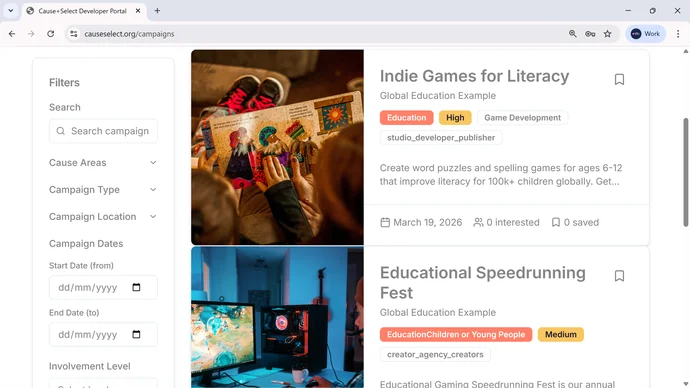
Task: Click the Game Development tag
Action: pyautogui.click(x=522, y=117)
